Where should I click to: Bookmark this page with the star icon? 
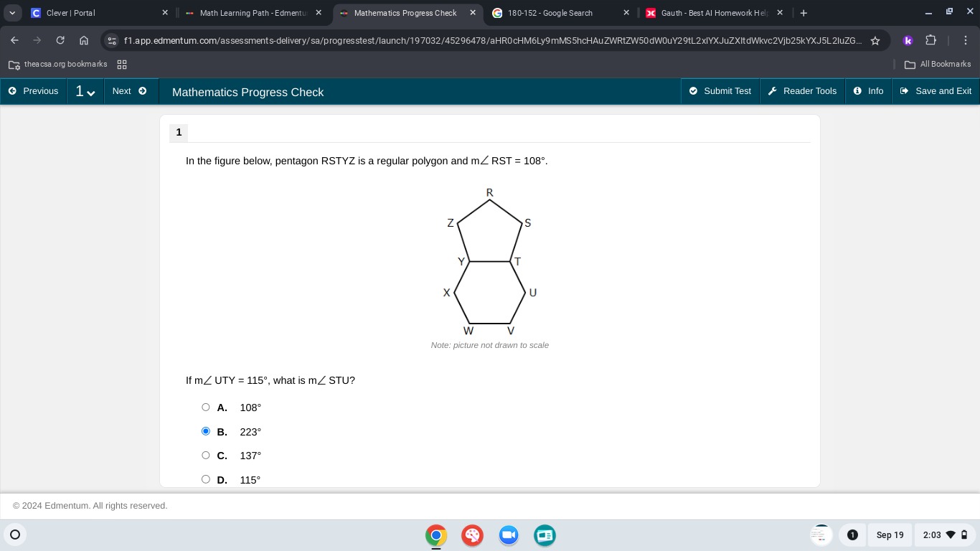[x=875, y=41]
